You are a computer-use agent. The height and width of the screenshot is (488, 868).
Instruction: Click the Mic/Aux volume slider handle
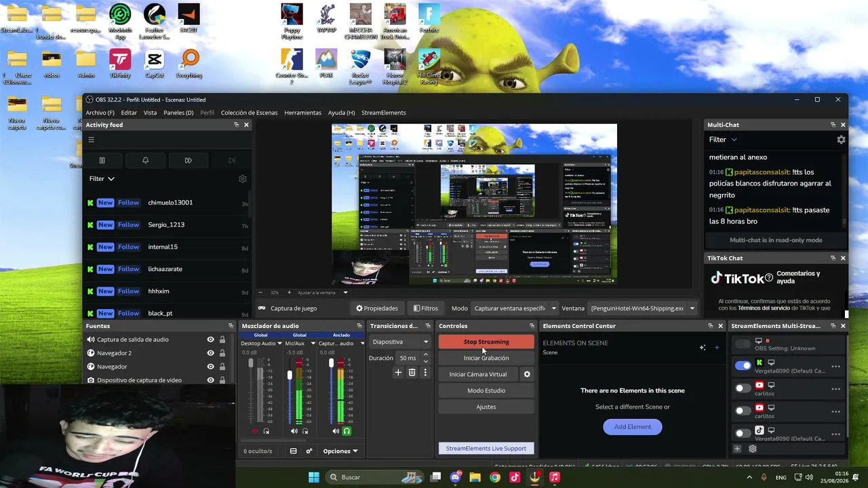[x=290, y=375]
